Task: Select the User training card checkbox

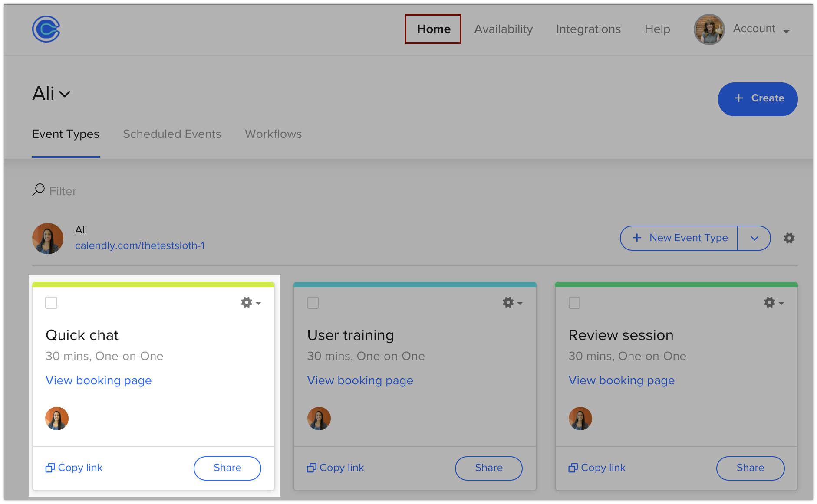Action: coord(313,303)
